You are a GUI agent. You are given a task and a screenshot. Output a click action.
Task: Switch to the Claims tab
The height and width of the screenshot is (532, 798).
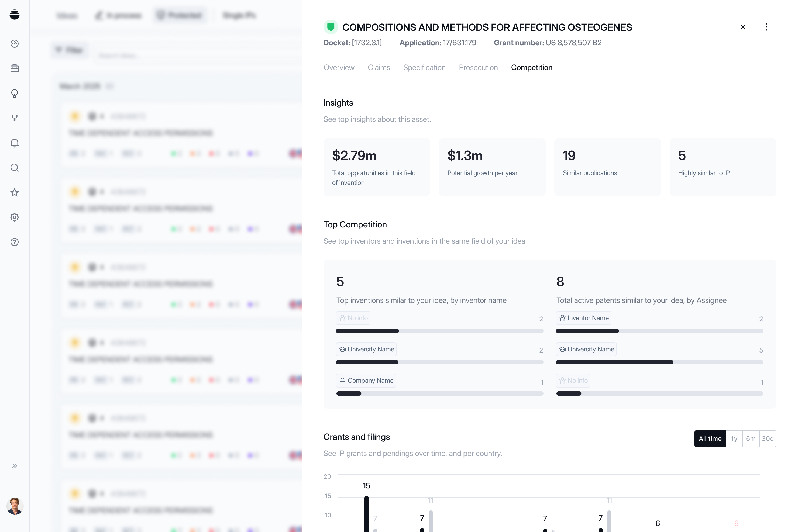(x=379, y=68)
